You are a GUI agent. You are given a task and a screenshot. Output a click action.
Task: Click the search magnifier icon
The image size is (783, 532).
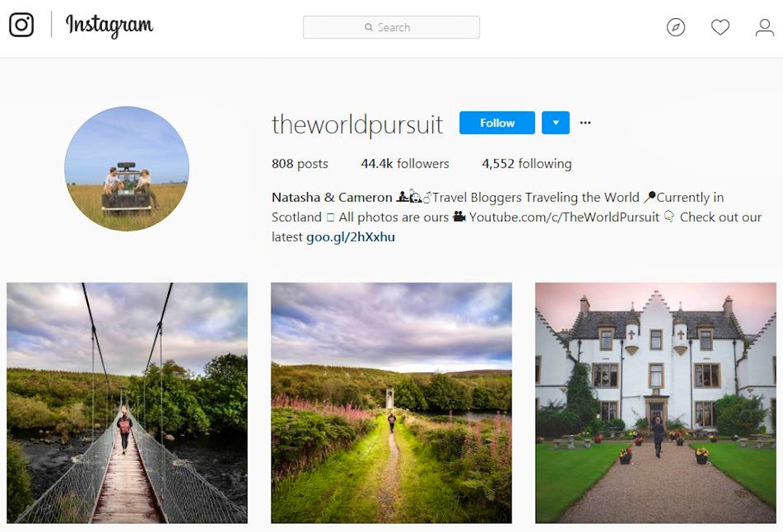pyautogui.click(x=368, y=27)
